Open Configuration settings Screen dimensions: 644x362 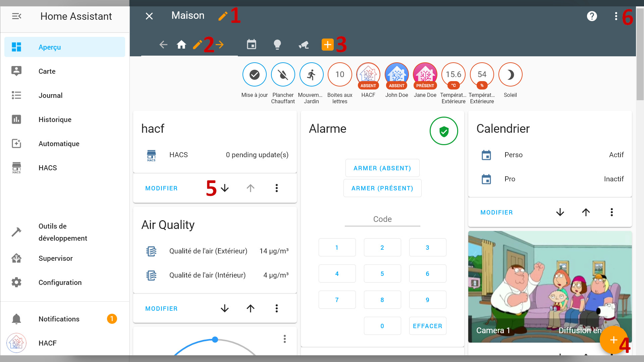point(65,283)
